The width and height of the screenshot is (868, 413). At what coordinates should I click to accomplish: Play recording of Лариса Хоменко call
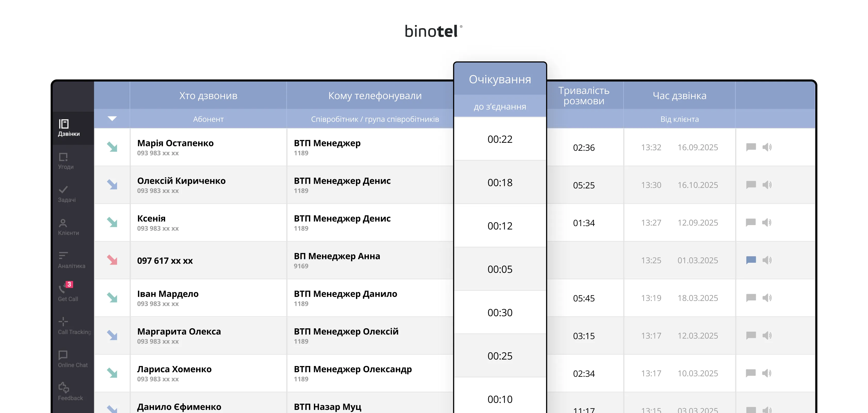(767, 373)
